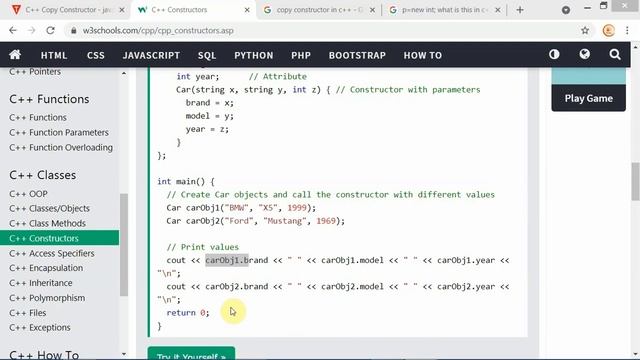
Task: Open the Chrome three-dot menu
Action: click(x=627, y=30)
